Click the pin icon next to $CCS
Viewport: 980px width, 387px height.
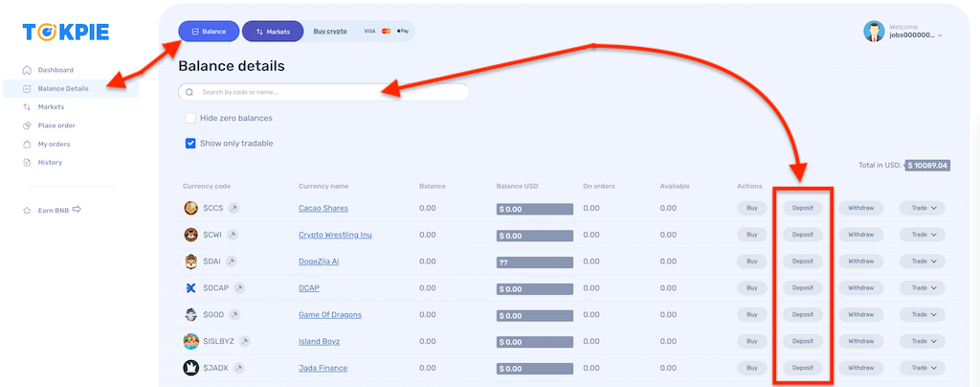tap(234, 208)
